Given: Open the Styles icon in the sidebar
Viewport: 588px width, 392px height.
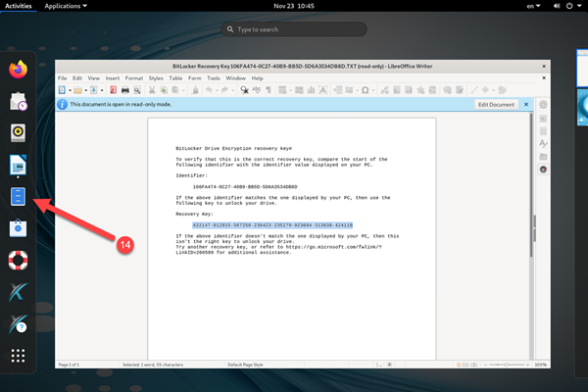Looking at the screenshot, I should point(543,143).
